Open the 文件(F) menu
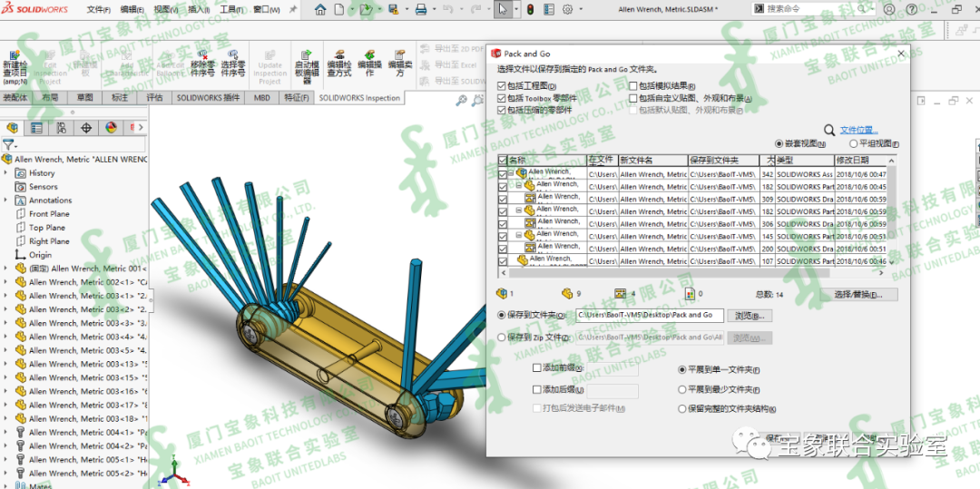The image size is (980, 489). pyautogui.click(x=98, y=10)
